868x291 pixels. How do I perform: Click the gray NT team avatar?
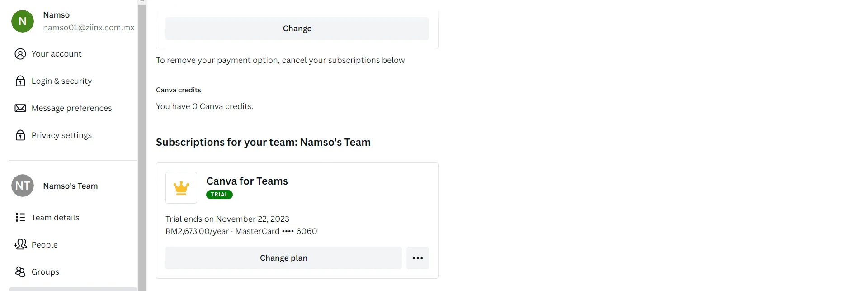tap(23, 186)
